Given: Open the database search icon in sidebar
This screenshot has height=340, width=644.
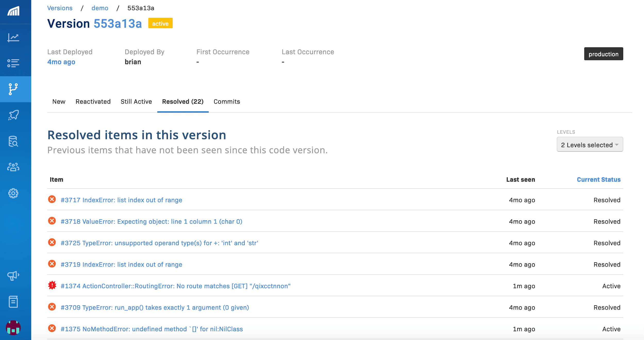Looking at the screenshot, I should click(13, 141).
